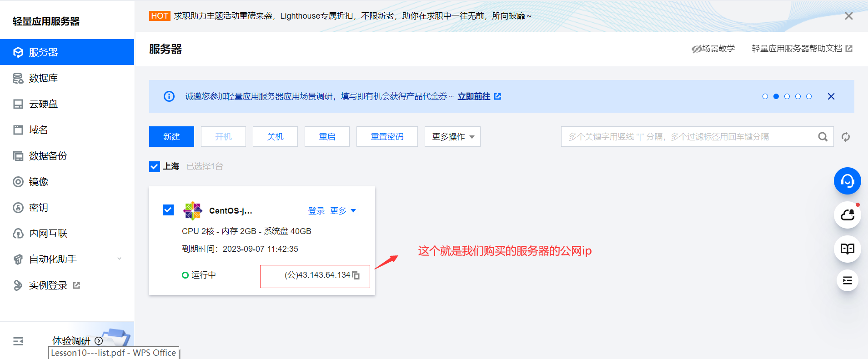Close the HOT promotion banner
This screenshot has height=359, width=868.
(848, 16)
